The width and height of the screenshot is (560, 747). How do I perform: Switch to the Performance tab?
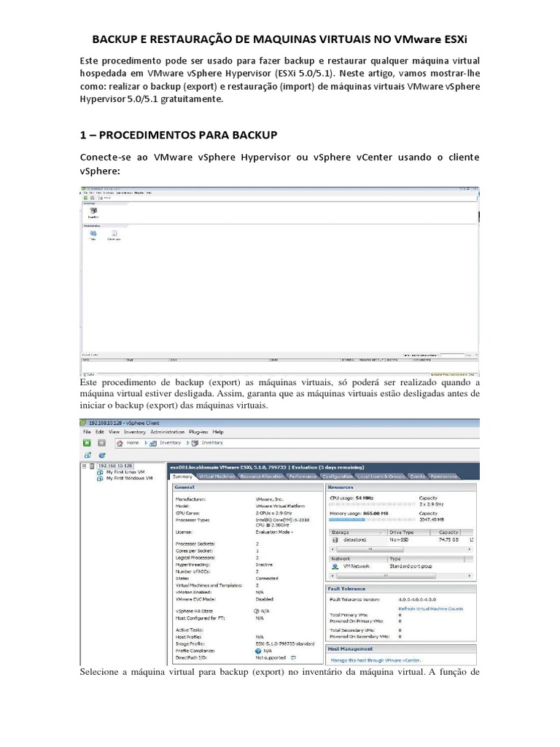tap(303, 476)
